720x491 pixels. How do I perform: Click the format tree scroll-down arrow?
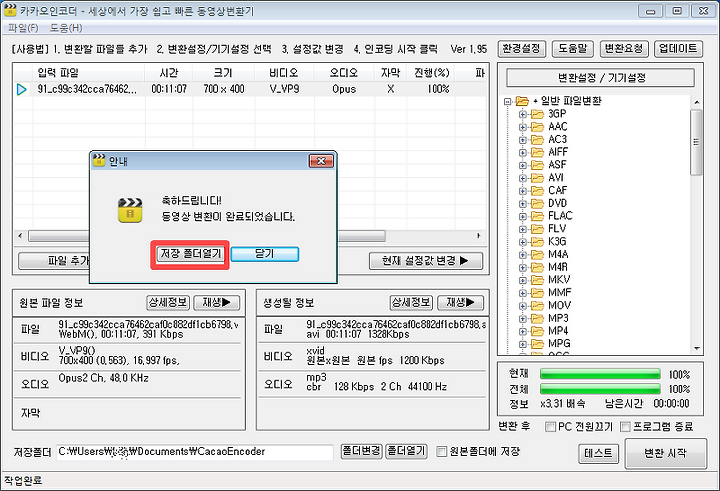click(x=697, y=349)
